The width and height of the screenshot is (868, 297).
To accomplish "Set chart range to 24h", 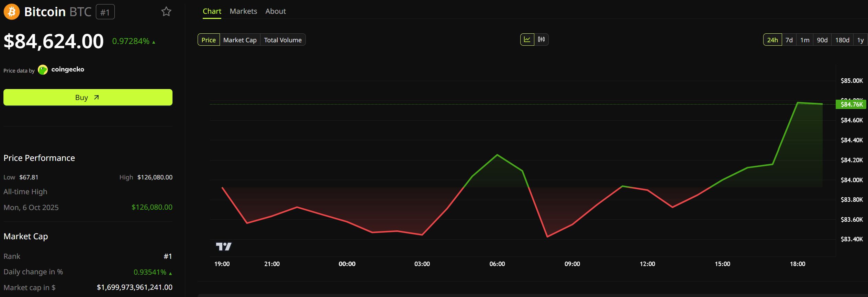I will [x=772, y=40].
